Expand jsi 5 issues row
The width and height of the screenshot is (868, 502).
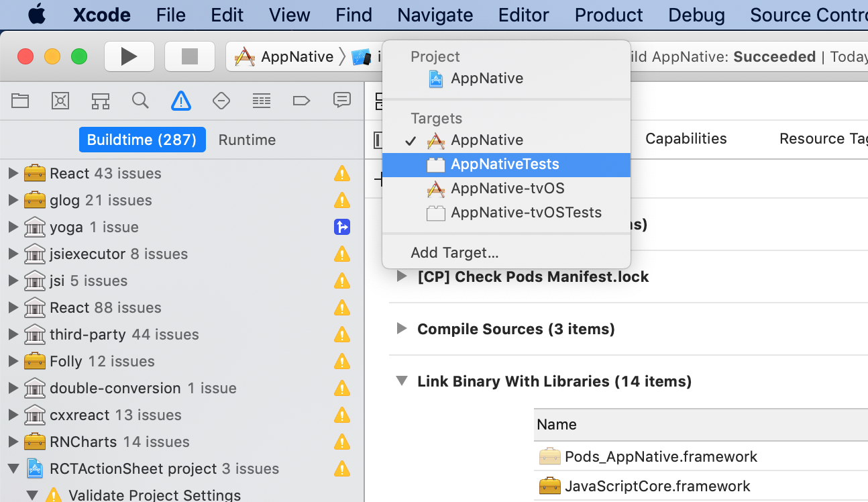tap(13, 281)
